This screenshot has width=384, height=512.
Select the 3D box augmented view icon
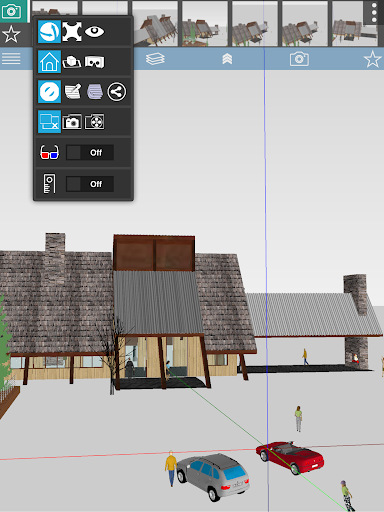click(x=72, y=62)
